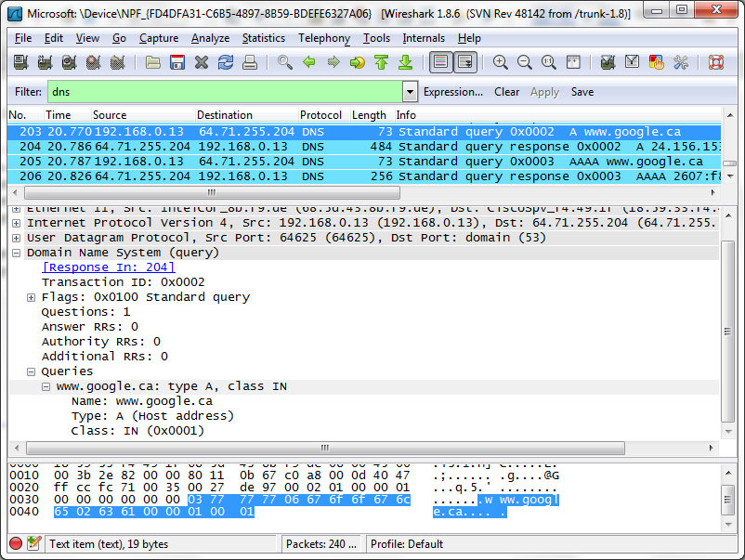Click the Expression... button
Viewport: 745px width, 560px height.
(453, 92)
